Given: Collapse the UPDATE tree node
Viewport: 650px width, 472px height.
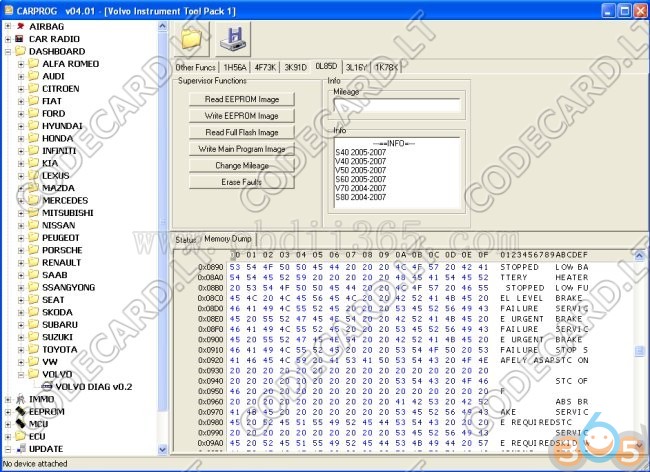Looking at the screenshot, I should coord(8,449).
